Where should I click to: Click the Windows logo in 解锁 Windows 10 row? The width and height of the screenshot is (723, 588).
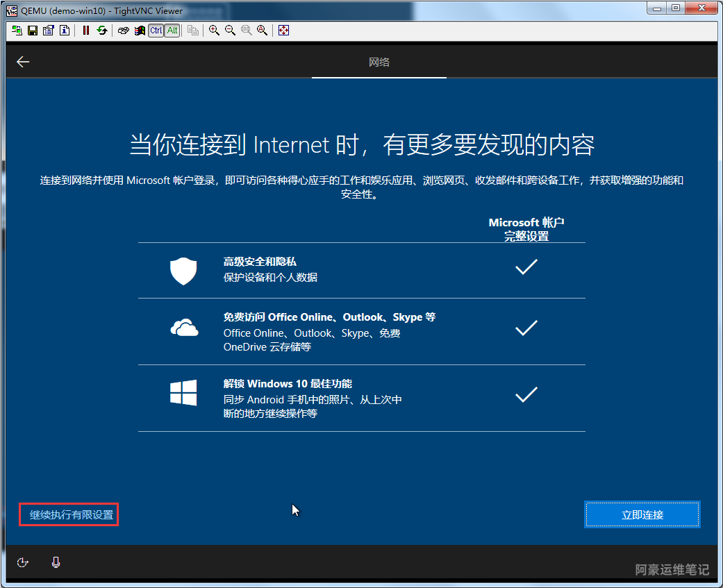183,393
